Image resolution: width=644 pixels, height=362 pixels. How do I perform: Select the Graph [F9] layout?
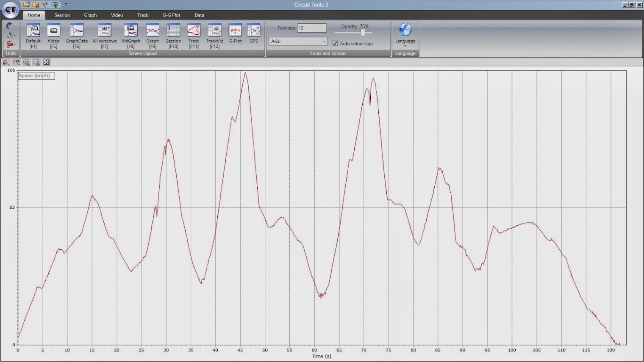(153, 36)
